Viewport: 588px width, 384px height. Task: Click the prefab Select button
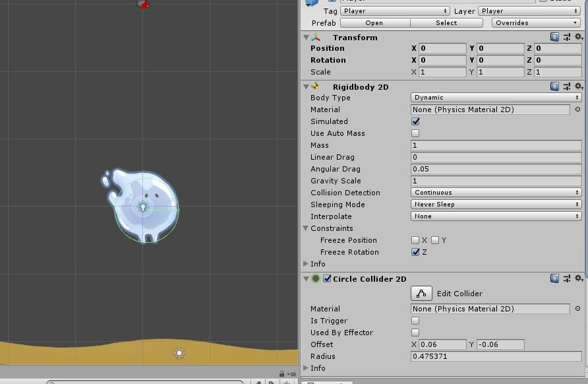(446, 23)
